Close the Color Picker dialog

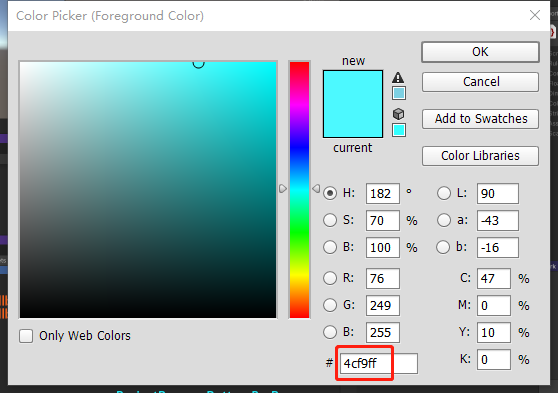pos(535,15)
